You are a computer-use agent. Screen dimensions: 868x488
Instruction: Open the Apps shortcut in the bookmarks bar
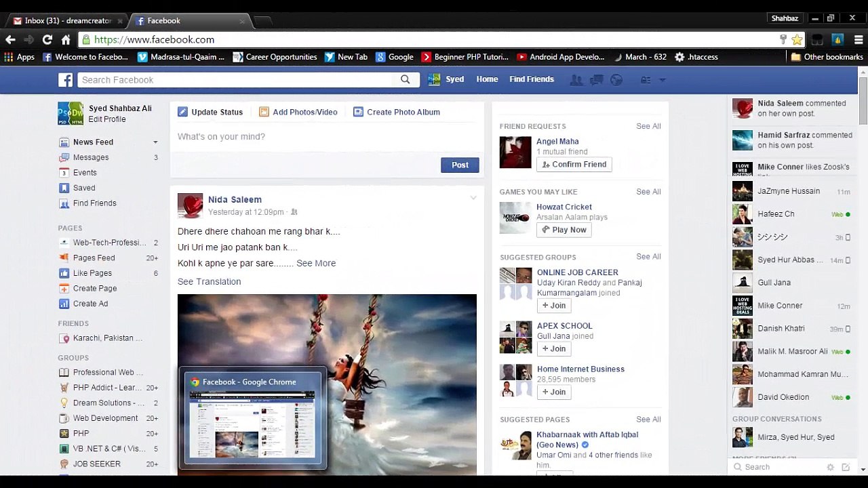tap(19, 57)
